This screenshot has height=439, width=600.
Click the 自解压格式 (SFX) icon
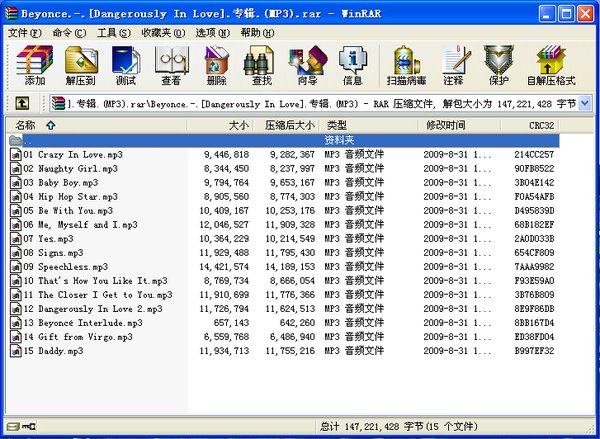(x=551, y=65)
